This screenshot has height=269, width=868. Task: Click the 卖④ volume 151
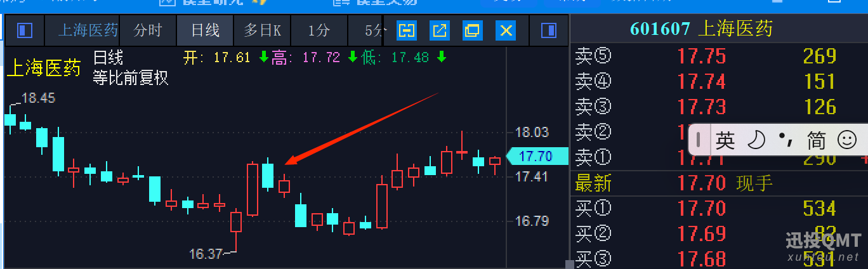[819, 82]
